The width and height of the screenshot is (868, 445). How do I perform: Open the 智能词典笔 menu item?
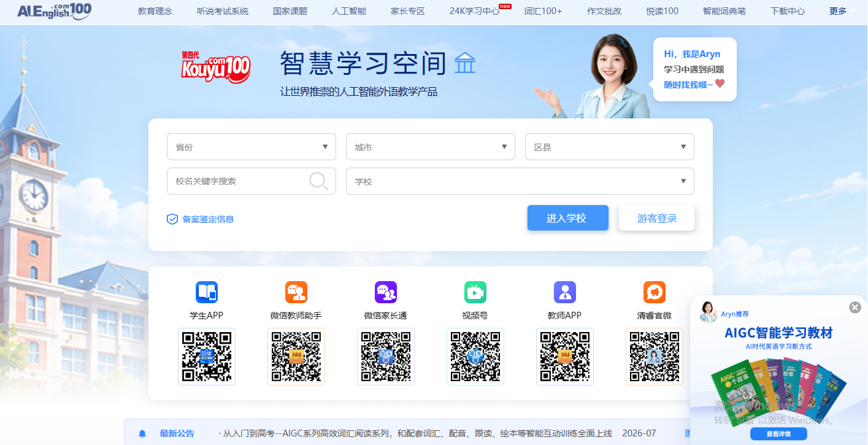[x=724, y=11]
